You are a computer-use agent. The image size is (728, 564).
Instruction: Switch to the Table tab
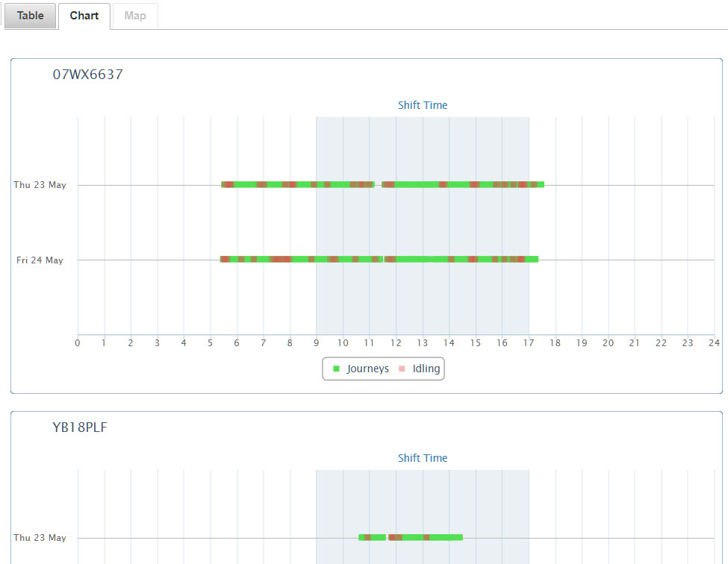30,16
